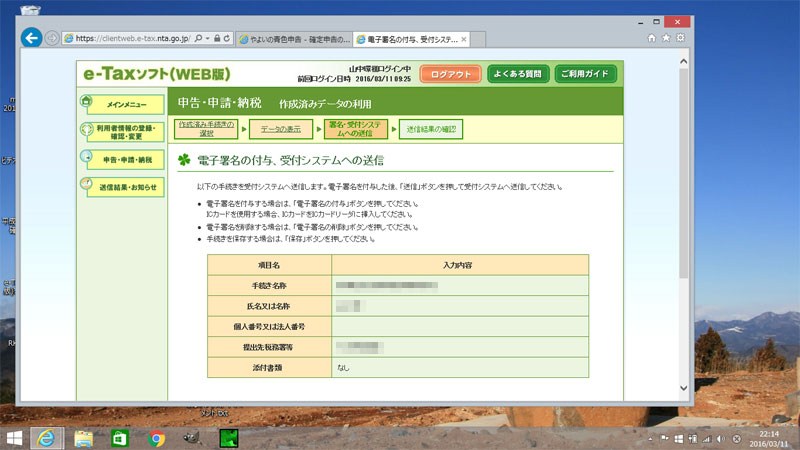Click the browser forward arrow button
Screen dimensions: 800x450
pos(52,39)
